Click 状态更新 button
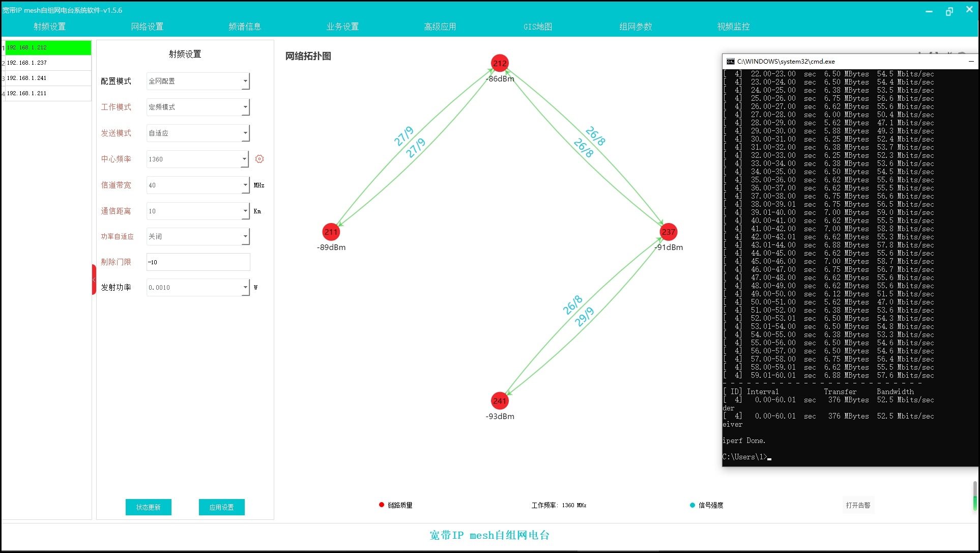This screenshot has height=553, width=980. pos(149,507)
